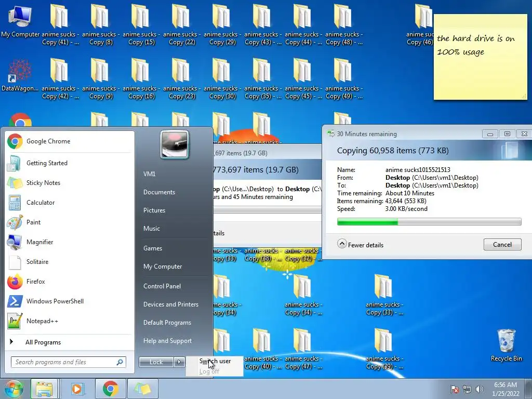The height and width of the screenshot is (399, 532).
Task: Select the Recycle Bin desktop icon
Action: point(506,345)
